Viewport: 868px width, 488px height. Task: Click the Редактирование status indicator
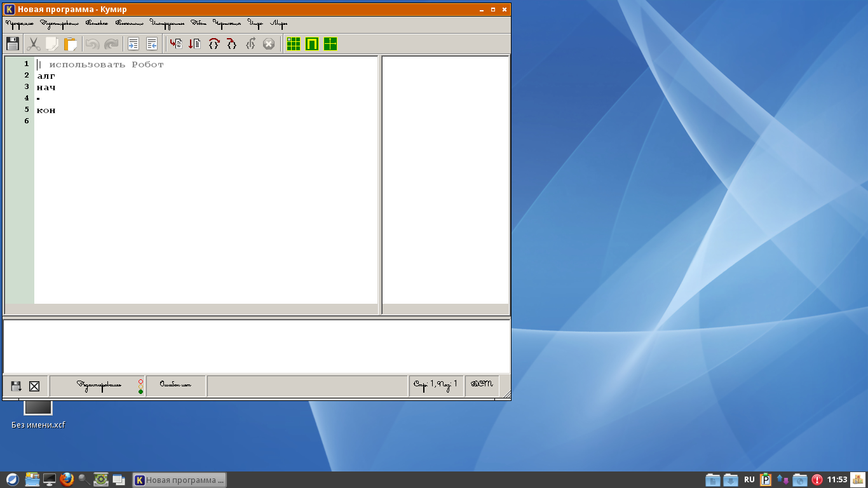(97, 386)
